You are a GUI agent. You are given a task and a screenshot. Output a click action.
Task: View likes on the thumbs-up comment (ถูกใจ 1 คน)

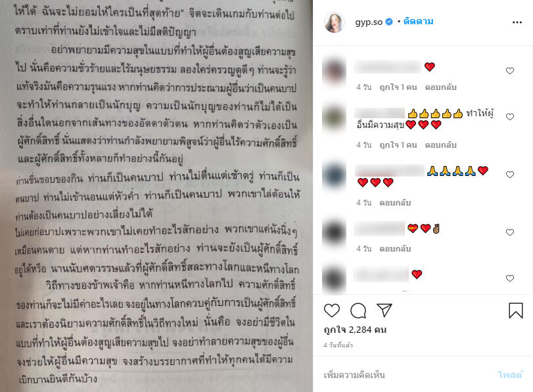tap(398, 145)
